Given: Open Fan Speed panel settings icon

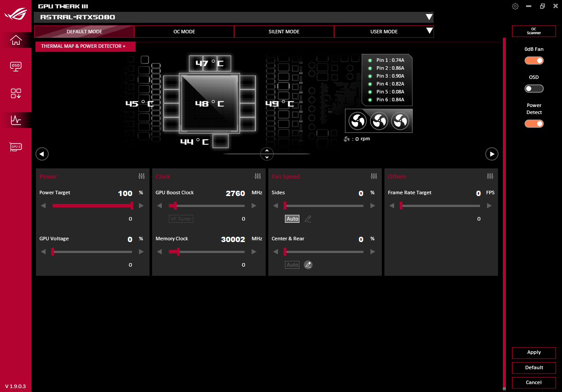Looking at the screenshot, I should point(374,176).
